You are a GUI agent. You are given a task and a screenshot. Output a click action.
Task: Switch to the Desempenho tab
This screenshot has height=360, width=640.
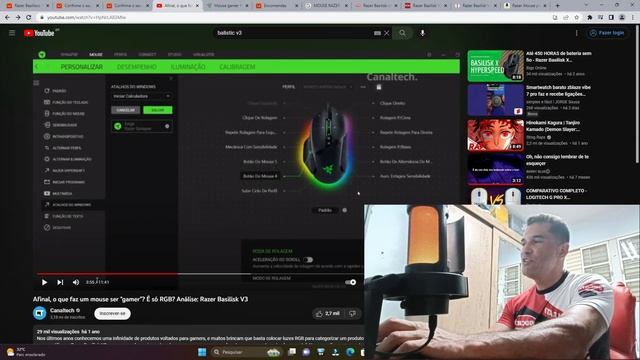[137, 67]
